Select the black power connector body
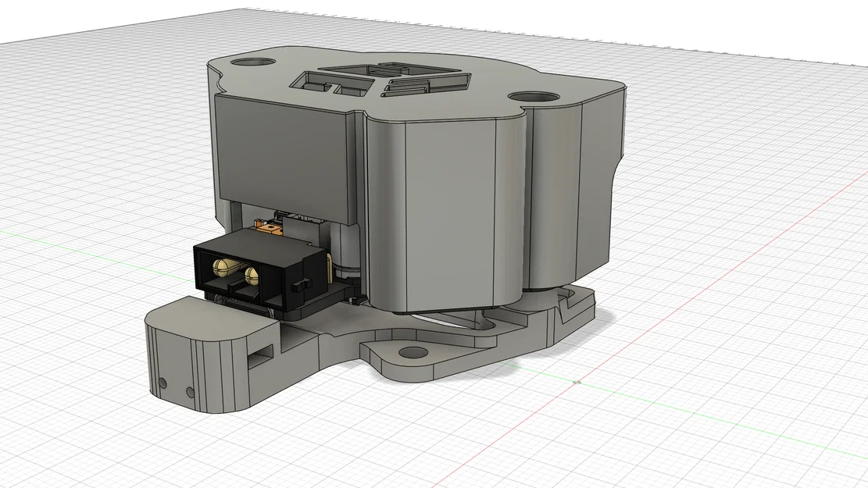 click(x=260, y=270)
